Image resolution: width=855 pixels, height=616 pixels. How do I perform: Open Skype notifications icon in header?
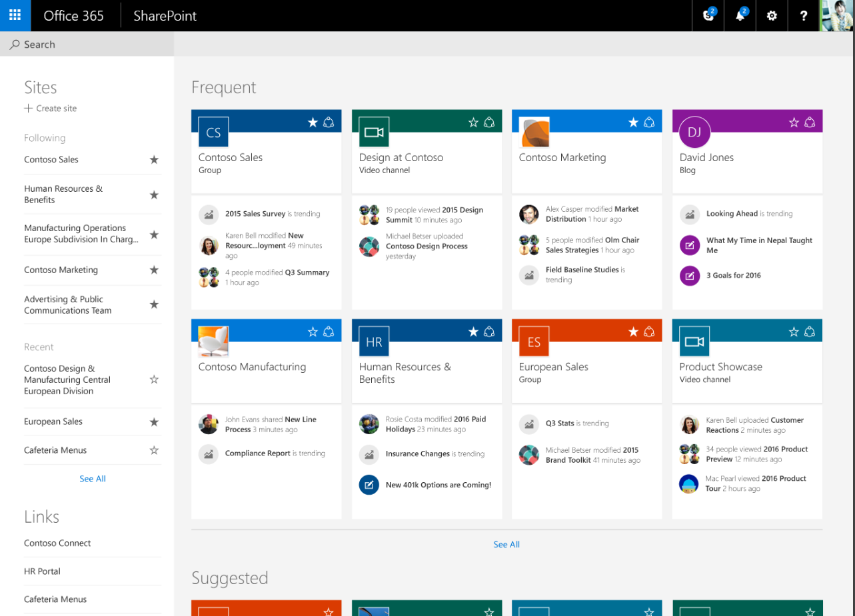point(708,15)
